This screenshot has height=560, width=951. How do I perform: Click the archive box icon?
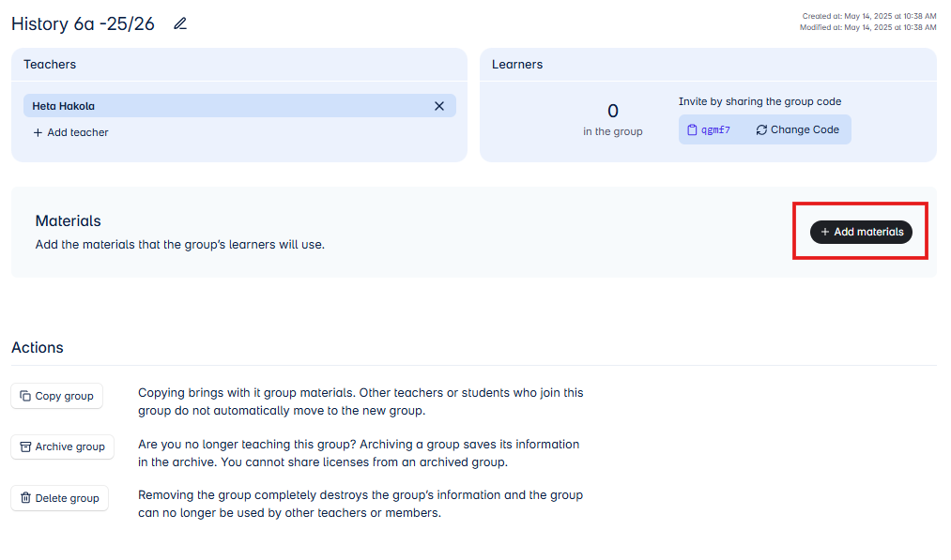[25, 446]
